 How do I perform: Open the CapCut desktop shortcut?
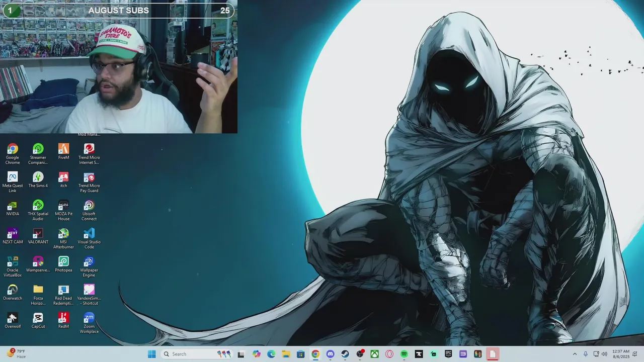(x=38, y=320)
